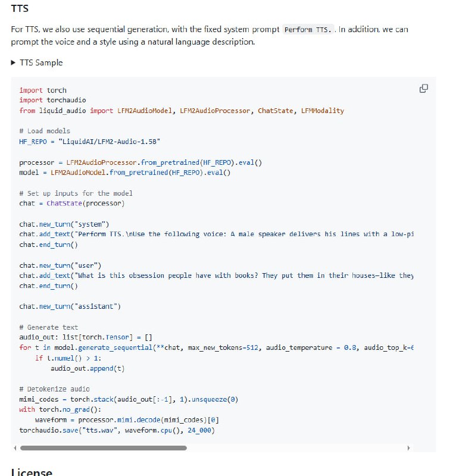This screenshot has height=476, width=450.
Task: Click the TTS section heading
Action: tap(20, 9)
